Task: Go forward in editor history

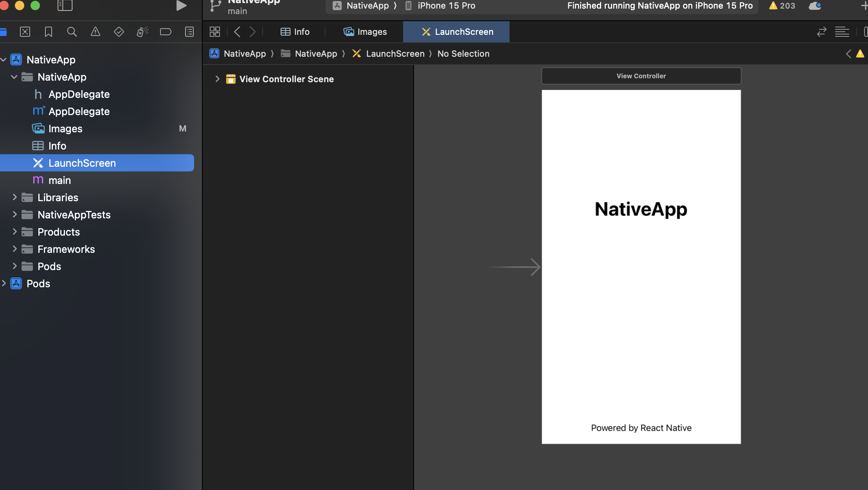Action: point(253,32)
